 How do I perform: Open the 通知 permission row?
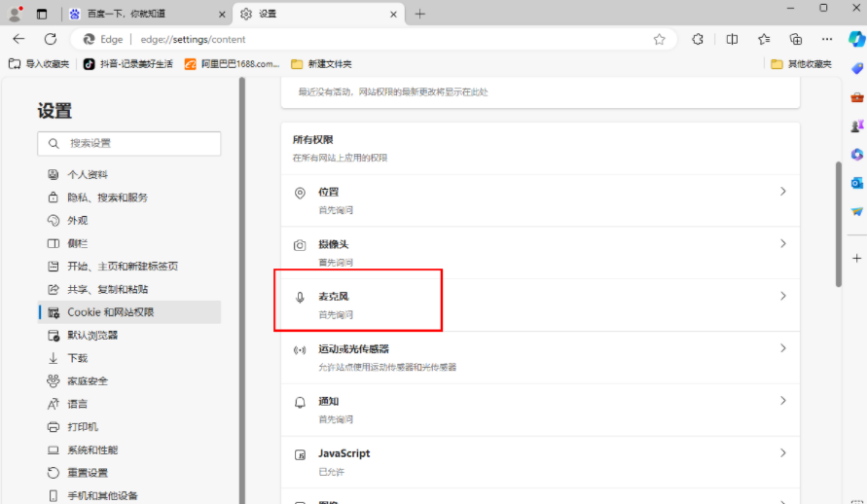(540, 410)
